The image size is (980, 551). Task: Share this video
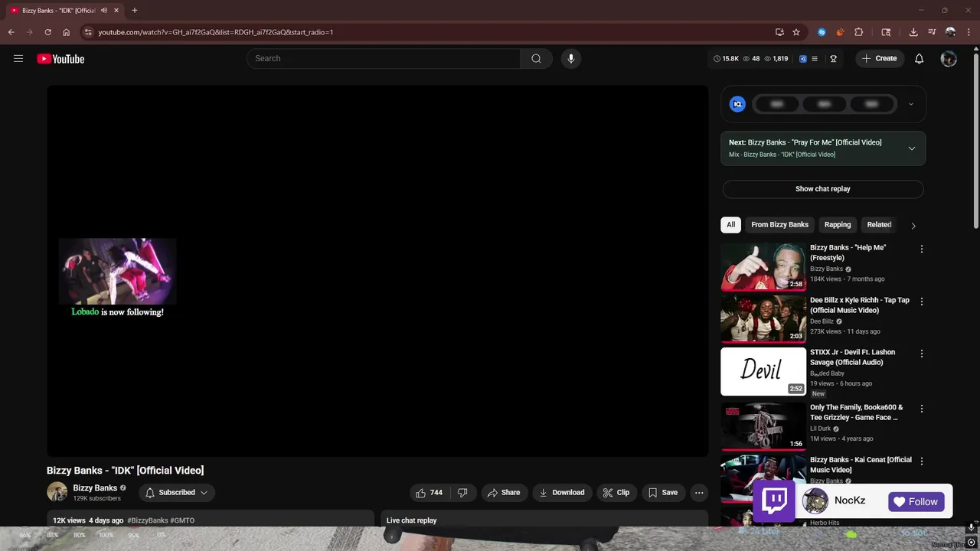coord(504,493)
